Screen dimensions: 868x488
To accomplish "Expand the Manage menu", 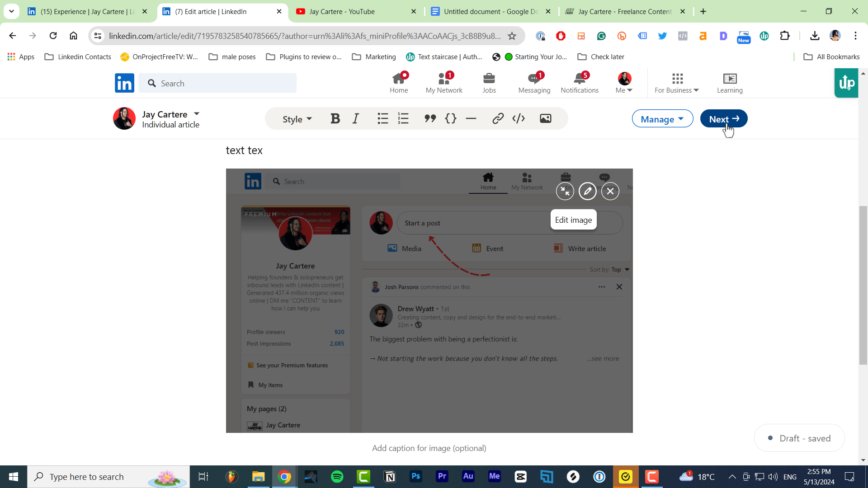I will click(x=662, y=118).
